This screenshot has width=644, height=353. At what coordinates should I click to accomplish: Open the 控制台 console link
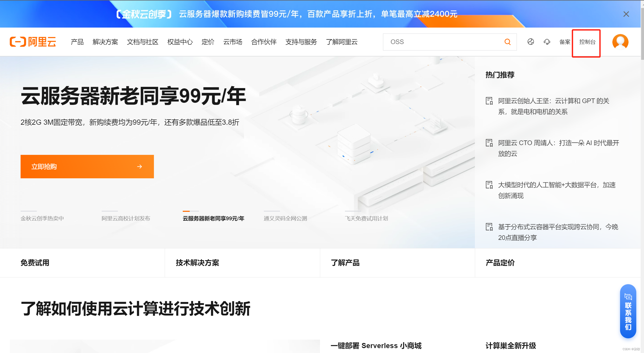tap(587, 42)
